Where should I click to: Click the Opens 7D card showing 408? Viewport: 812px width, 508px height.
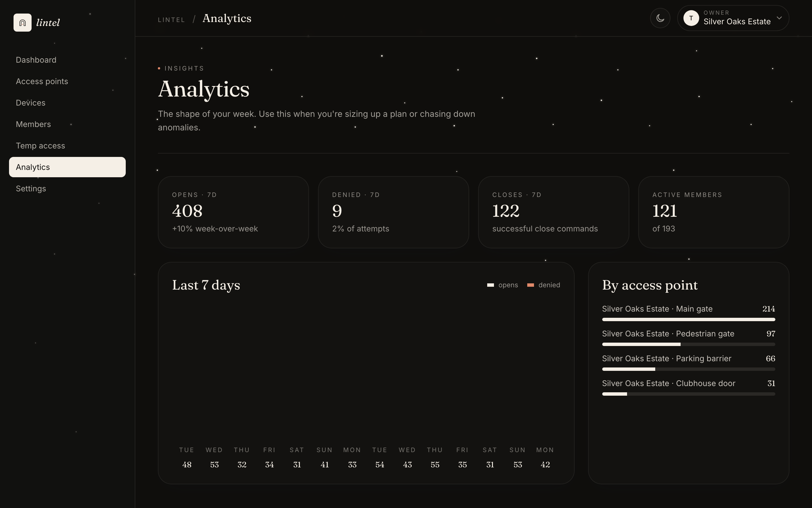pos(233,212)
